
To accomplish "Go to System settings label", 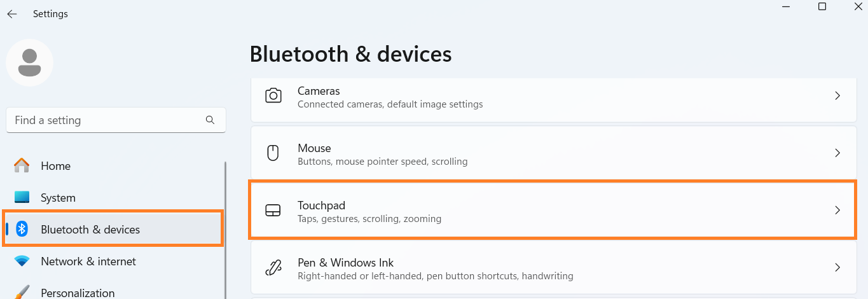I will [58, 198].
